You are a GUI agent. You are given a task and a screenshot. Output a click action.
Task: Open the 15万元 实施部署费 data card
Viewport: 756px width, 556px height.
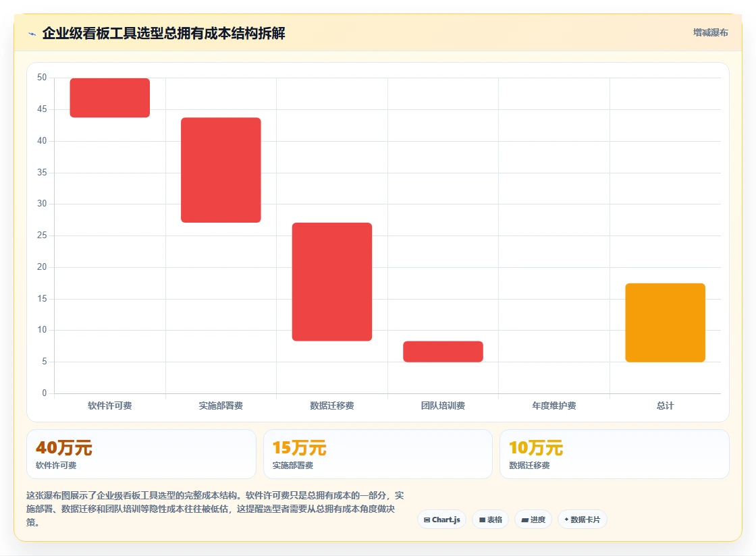click(x=378, y=454)
